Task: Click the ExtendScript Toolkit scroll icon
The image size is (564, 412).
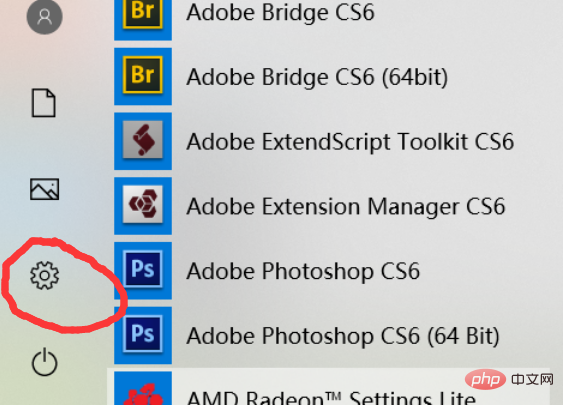Action: click(x=143, y=141)
